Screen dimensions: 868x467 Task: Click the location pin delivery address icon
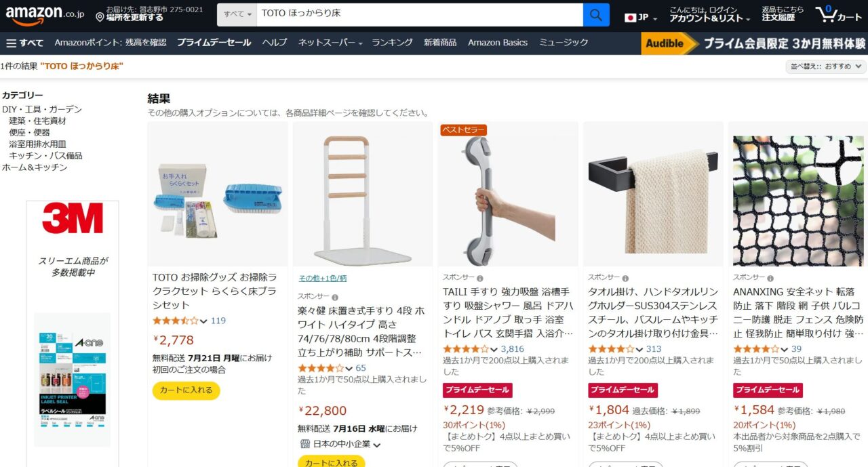click(x=100, y=16)
